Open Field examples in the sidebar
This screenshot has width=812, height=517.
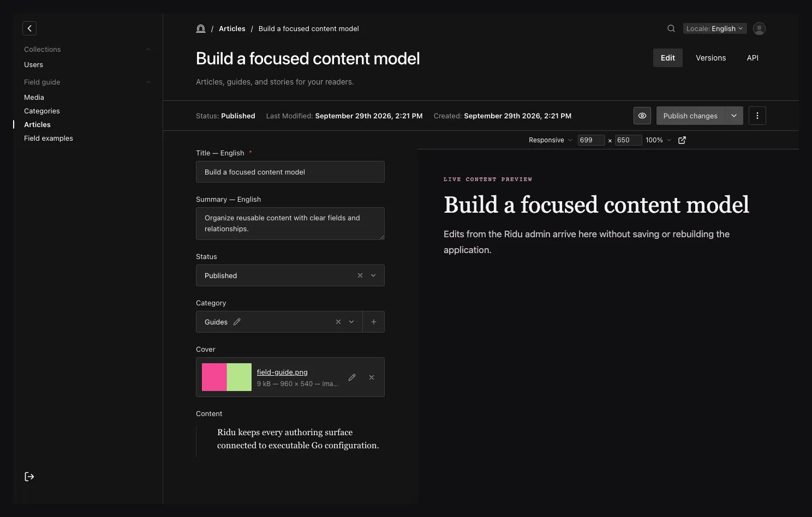[49, 138]
